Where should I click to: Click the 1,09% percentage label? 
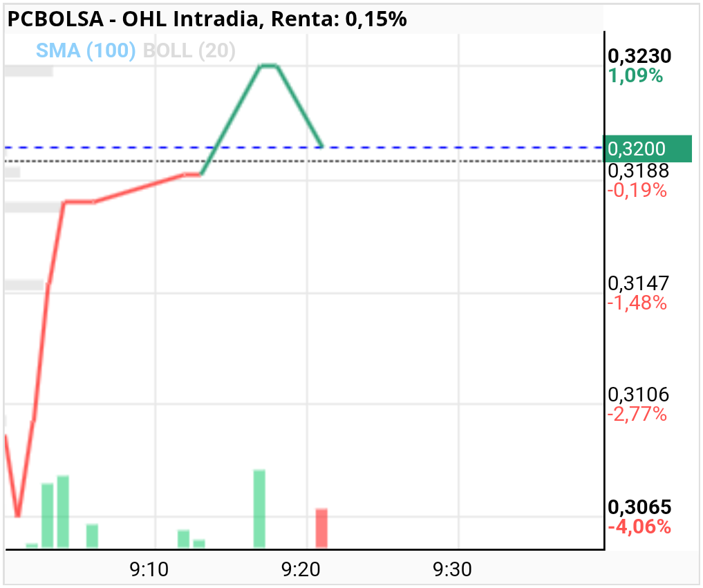635,75
